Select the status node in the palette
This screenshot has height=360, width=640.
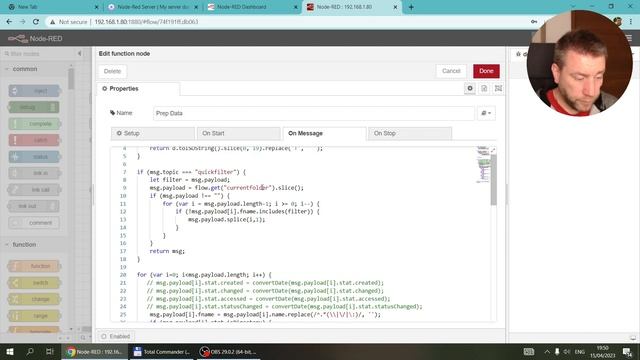pyautogui.click(x=34, y=157)
